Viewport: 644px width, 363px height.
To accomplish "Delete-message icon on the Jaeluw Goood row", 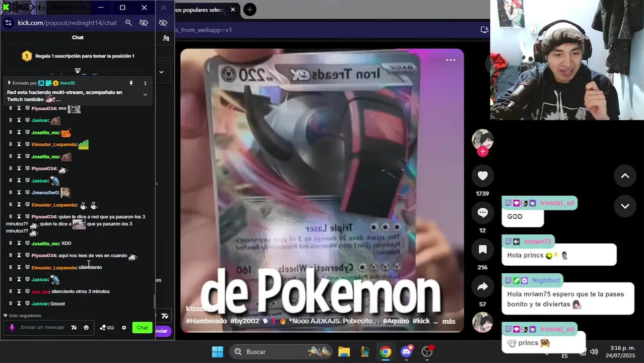I will [x=11, y=304].
